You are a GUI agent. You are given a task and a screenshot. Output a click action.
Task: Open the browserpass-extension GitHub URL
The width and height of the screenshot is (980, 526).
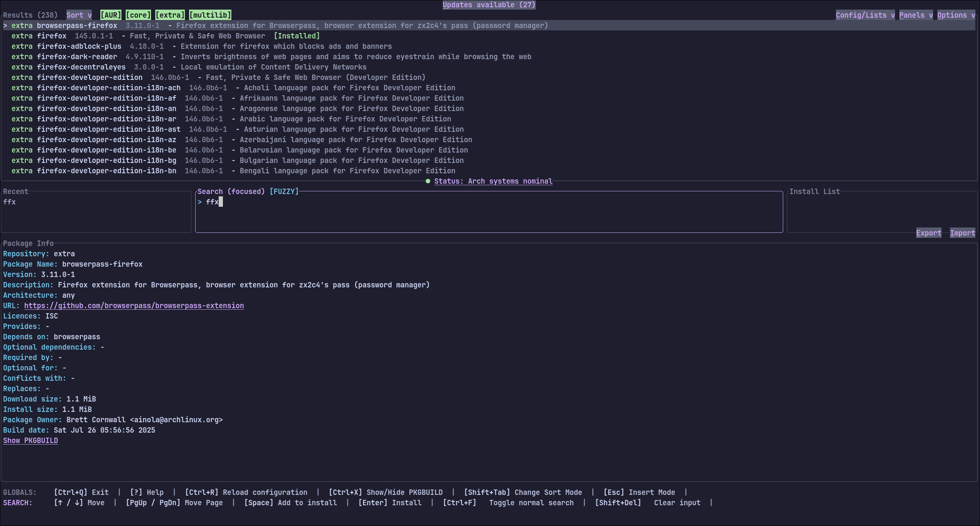point(134,305)
